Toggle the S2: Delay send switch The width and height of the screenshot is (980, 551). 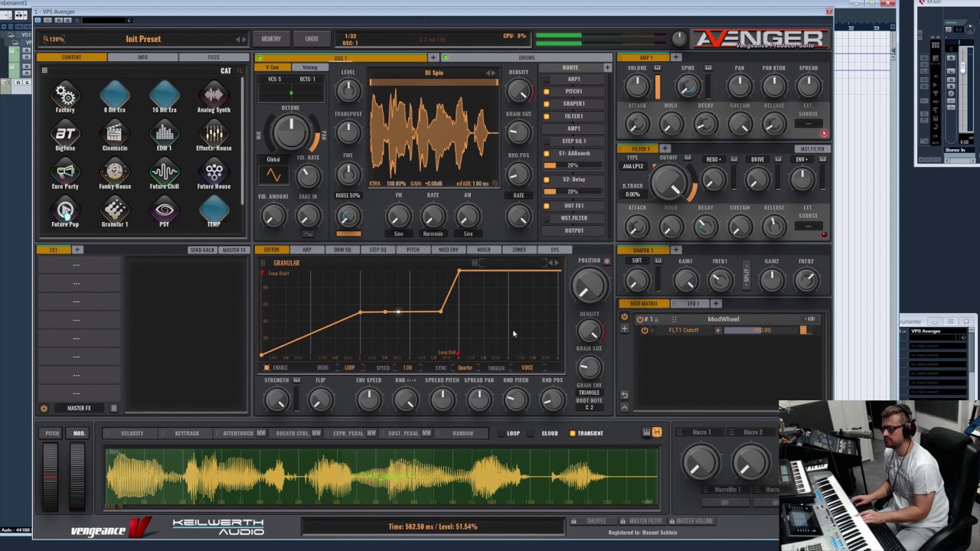(x=546, y=180)
